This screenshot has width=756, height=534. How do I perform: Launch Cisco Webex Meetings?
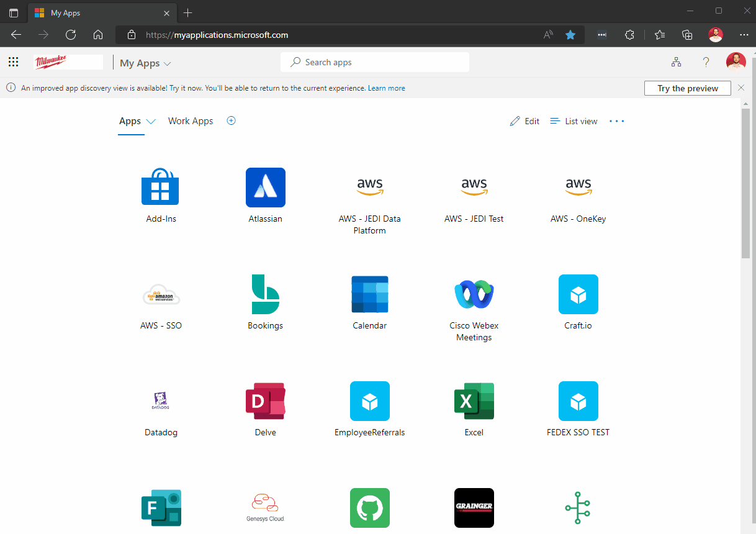[x=474, y=294]
